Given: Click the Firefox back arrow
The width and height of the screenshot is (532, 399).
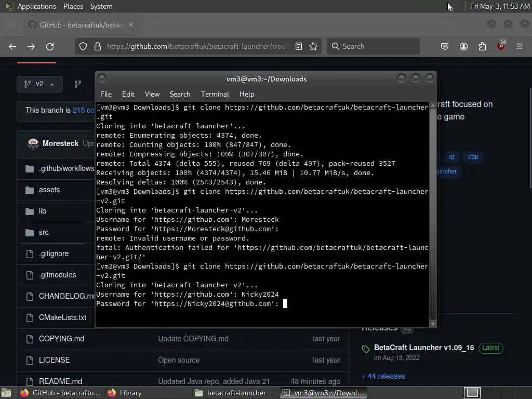Looking at the screenshot, I should 12,46.
